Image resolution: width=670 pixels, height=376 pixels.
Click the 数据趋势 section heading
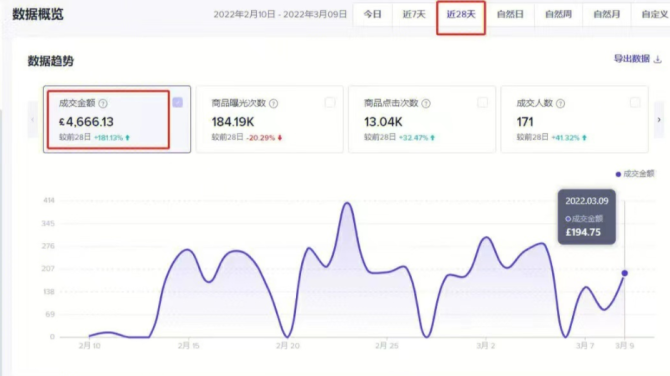[x=51, y=61]
